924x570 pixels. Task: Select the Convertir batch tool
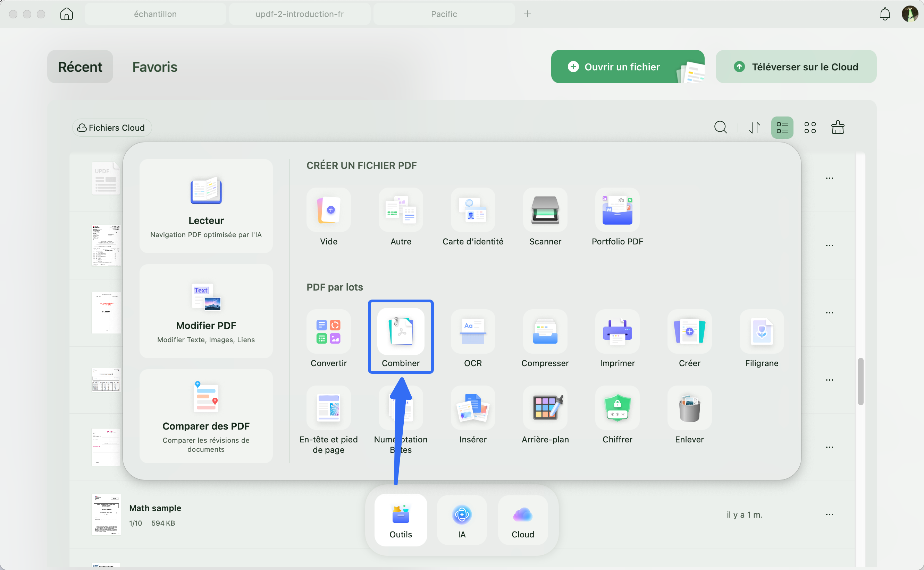(328, 331)
